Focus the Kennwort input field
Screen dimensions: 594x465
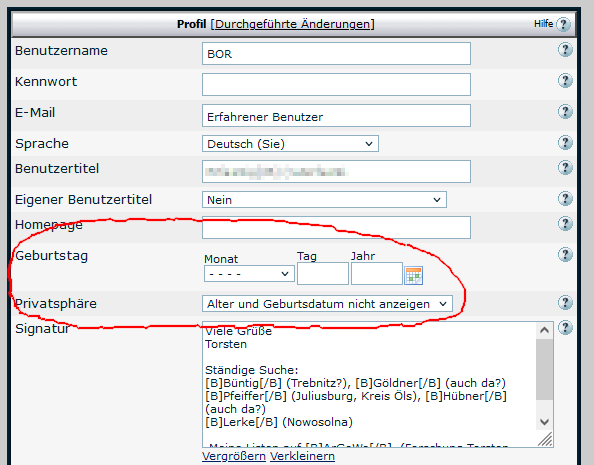pos(336,85)
